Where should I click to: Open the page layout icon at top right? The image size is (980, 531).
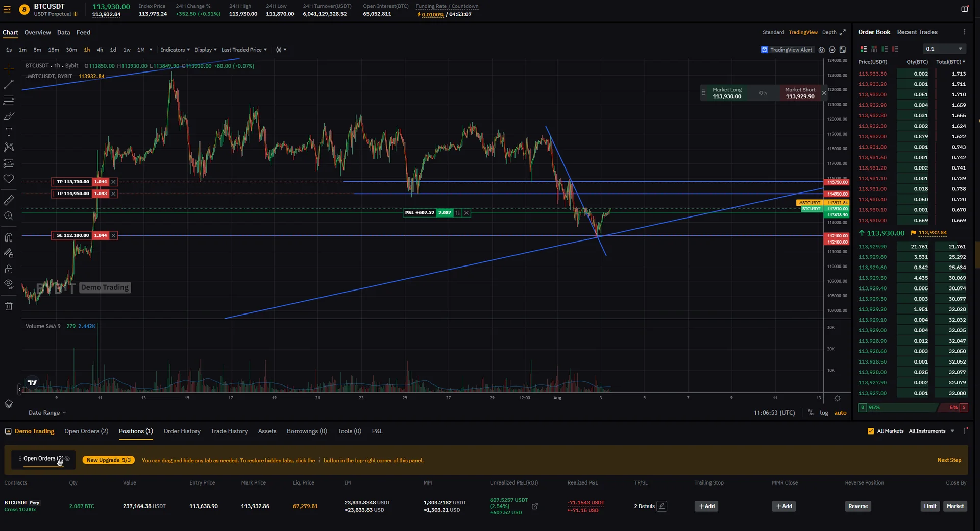click(965, 9)
